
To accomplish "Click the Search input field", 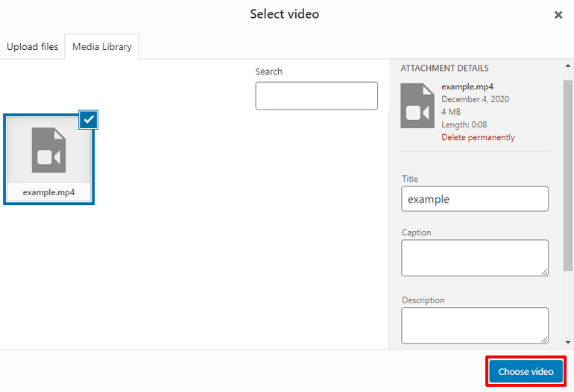I will pos(316,96).
